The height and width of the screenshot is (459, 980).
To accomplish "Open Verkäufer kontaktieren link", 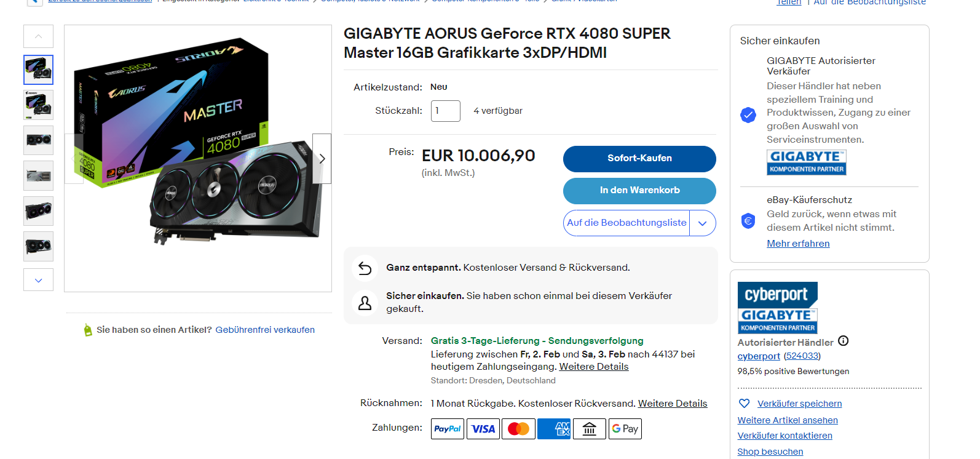I will coord(784,436).
